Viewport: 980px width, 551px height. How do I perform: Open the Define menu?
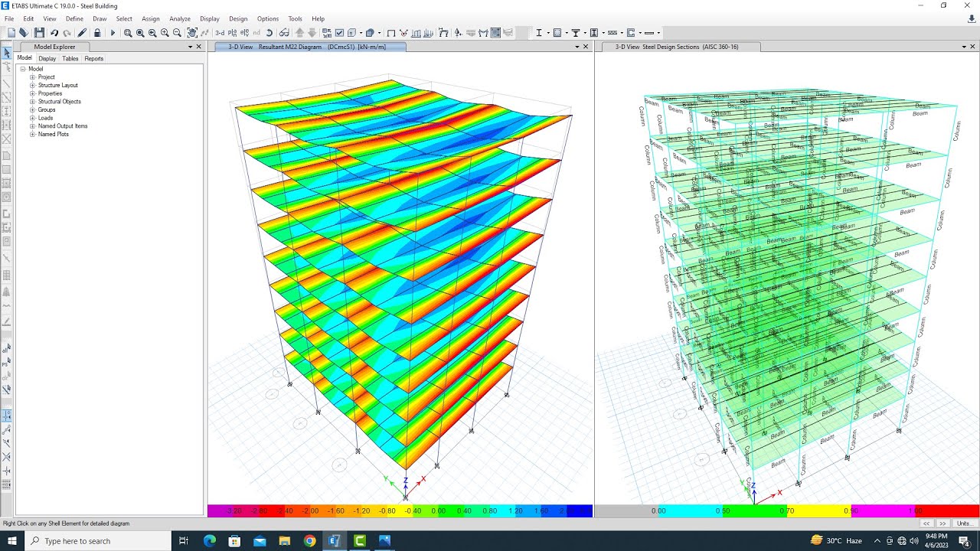click(74, 18)
